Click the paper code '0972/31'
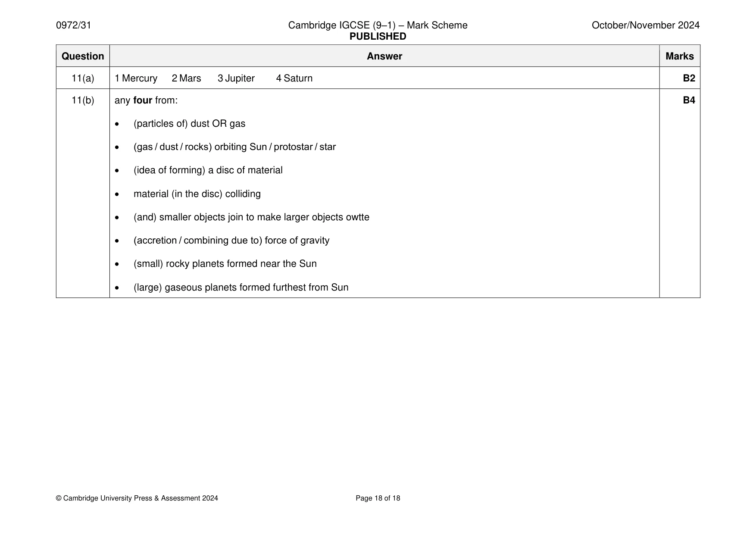The width and height of the screenshot is (756, 535). 74,25
